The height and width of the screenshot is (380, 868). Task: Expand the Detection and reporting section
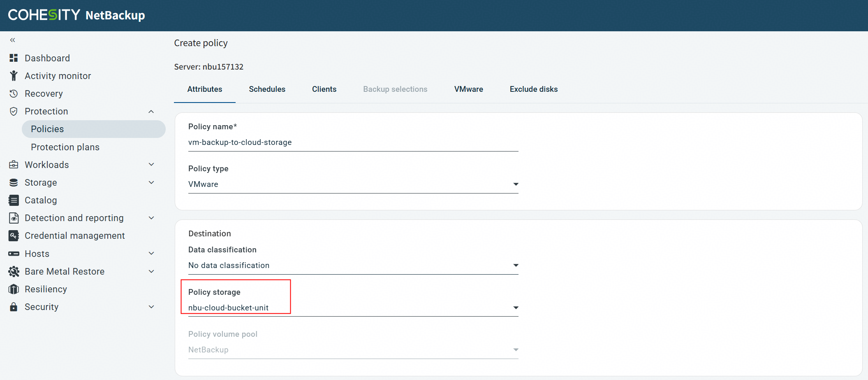[151, 218]
